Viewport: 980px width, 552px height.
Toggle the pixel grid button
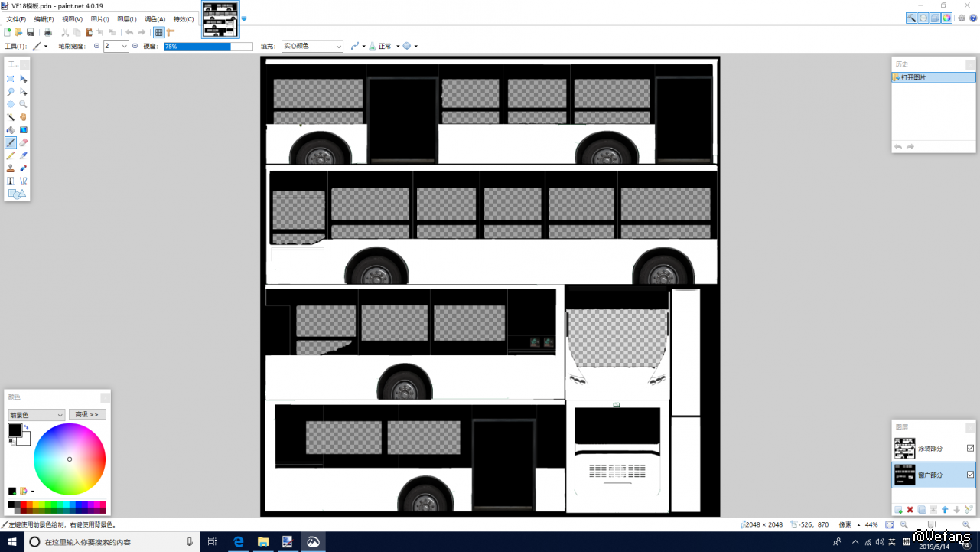tap(158, 32)
